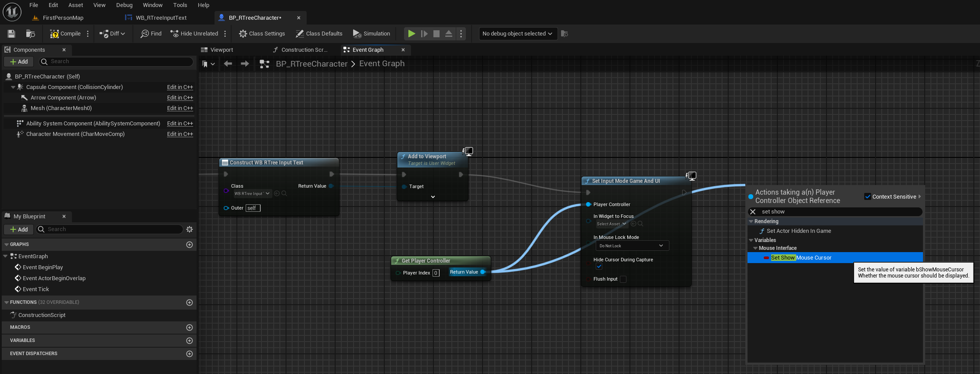The height and width of the screenshot is (374, 980).
Task: Uncheck Hide Cursor During Capture
Action: pyautogui.click(x=599, y=267)
